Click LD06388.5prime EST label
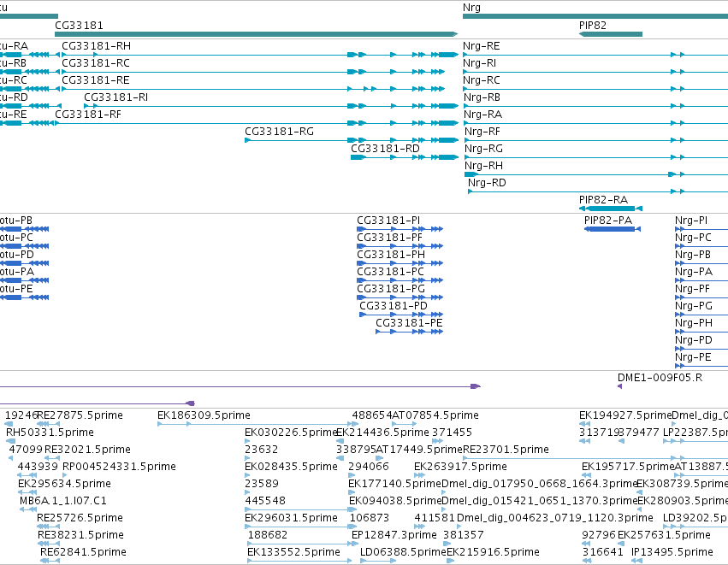Image resolution: width=728 pixels, height=565 pixels. [403, 552]
